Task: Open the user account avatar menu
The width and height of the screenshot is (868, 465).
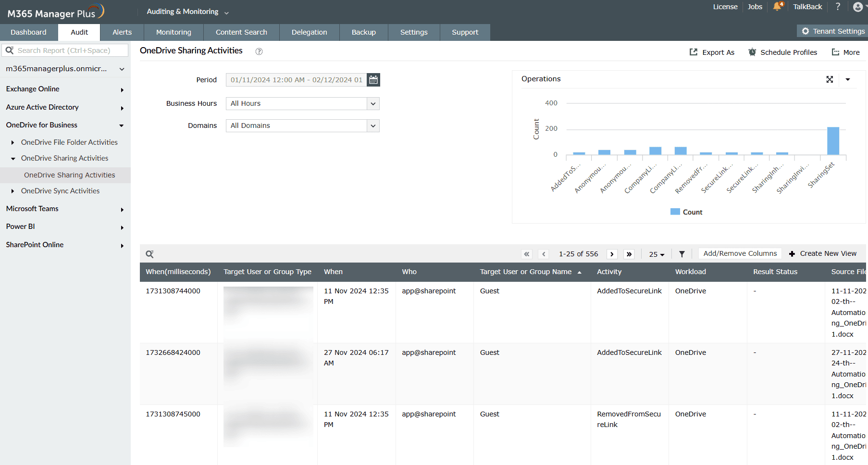Action: click(x=858, y=7)
